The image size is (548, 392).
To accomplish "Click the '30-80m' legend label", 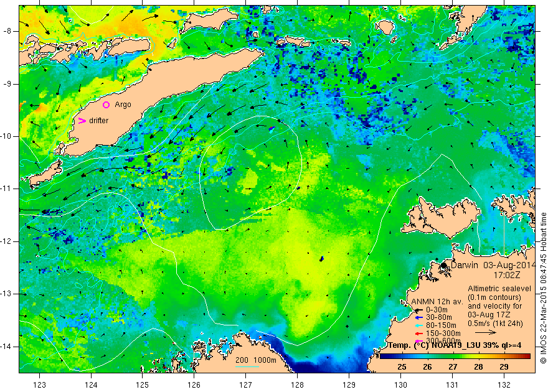I will pos(439,318).
